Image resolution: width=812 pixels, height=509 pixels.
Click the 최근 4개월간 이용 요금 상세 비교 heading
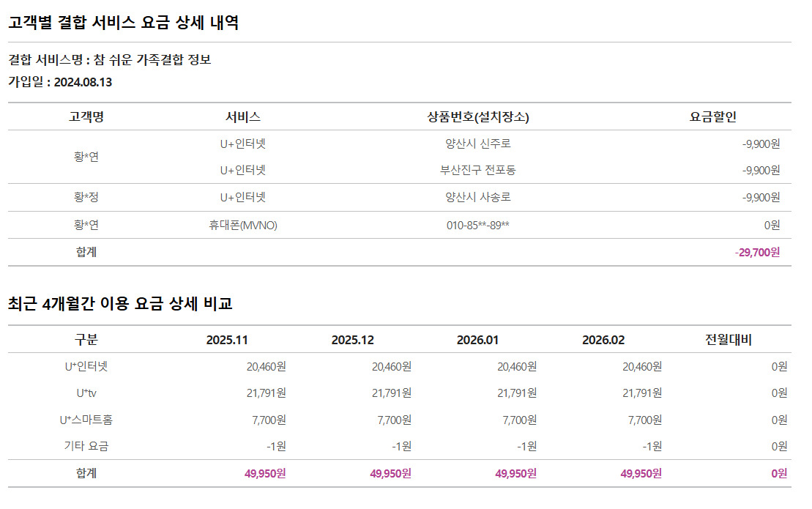coord(120,303)
